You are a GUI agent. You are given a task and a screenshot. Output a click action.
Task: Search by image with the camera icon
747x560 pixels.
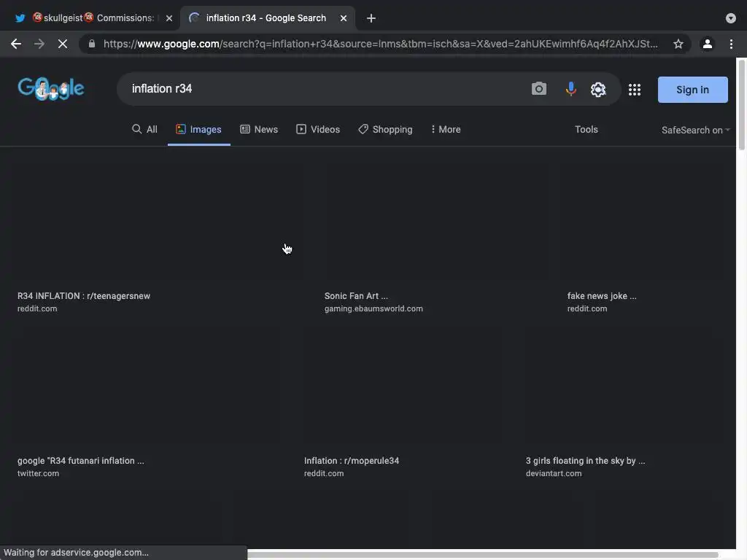539,88
